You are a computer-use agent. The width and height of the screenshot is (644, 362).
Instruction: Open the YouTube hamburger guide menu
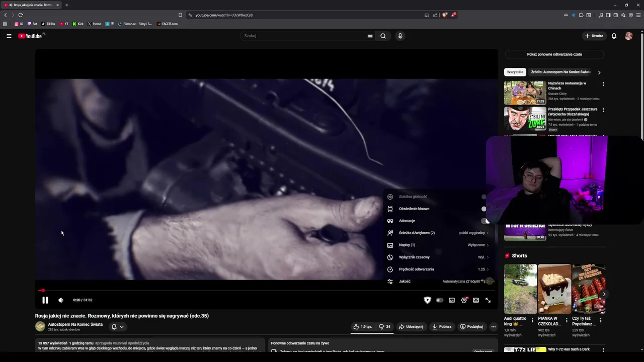coord(9,36)
